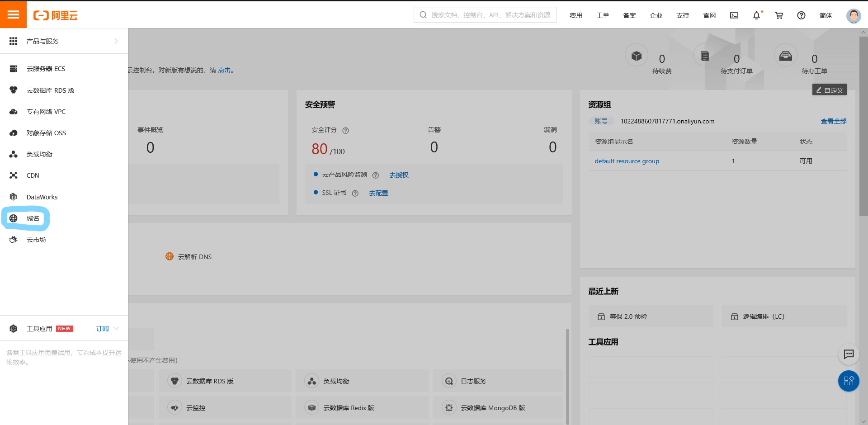This screenshot has width=868, height=425.
Task: Open the chat feedback floating button
Action: (849, 354)
